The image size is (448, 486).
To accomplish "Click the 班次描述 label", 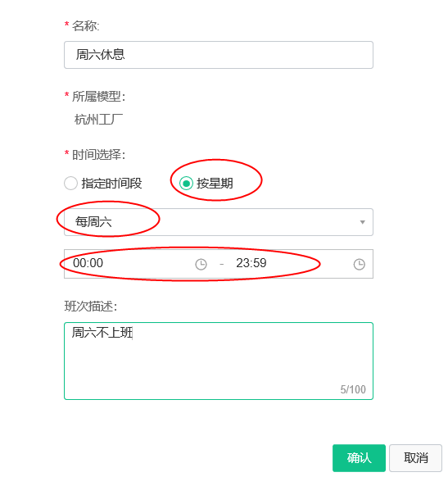I will pos(91,307).
